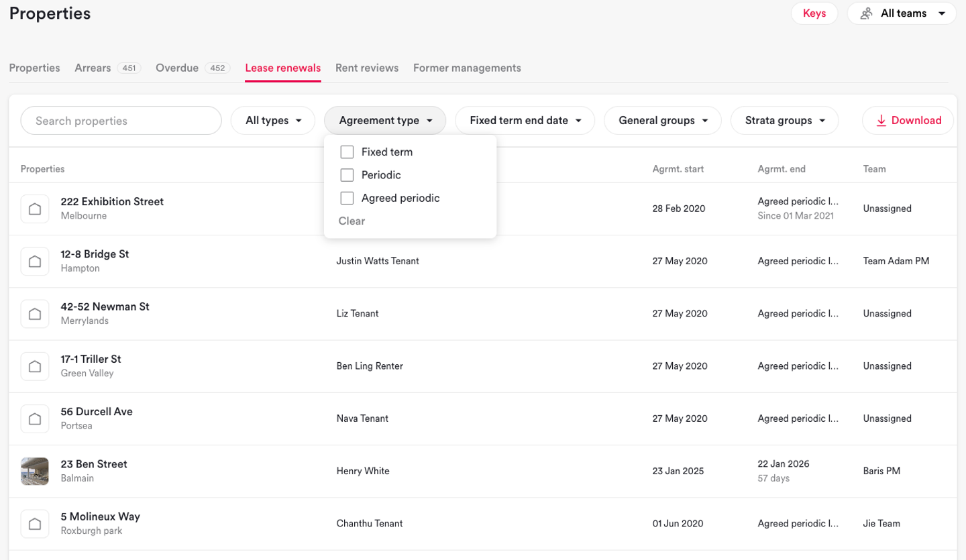Tick the Periodic checkbox

point(347,175)
